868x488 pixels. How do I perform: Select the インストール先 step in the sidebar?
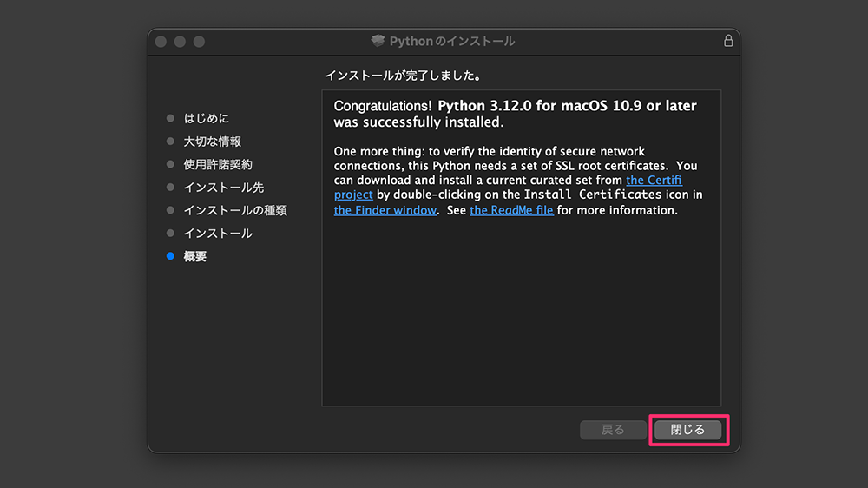pyautogui.click(x=224, y=188)
